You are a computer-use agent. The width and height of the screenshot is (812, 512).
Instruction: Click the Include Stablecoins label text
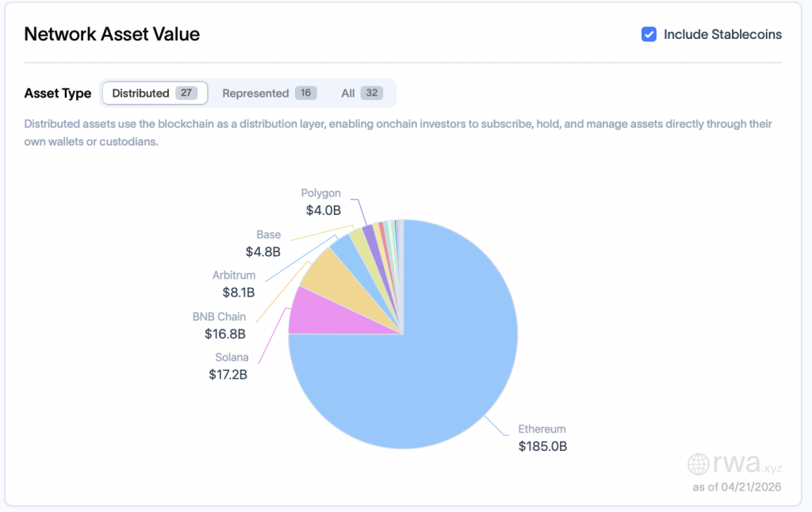coord(722,34)
